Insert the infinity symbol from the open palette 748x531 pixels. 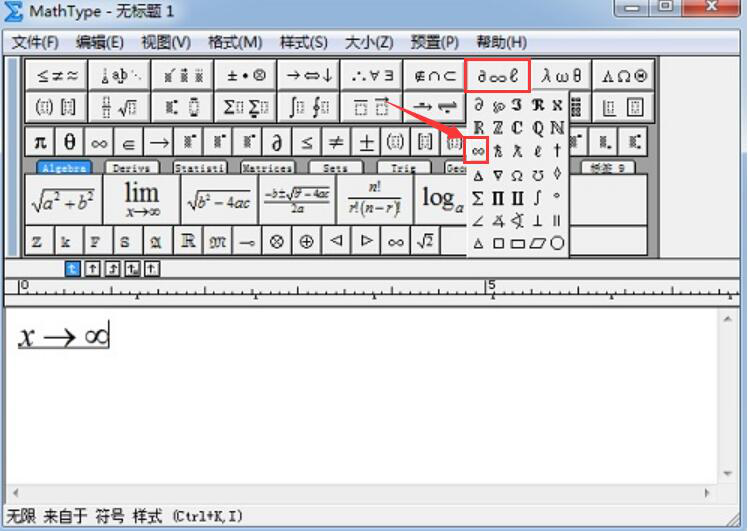[x=478, y=151]
